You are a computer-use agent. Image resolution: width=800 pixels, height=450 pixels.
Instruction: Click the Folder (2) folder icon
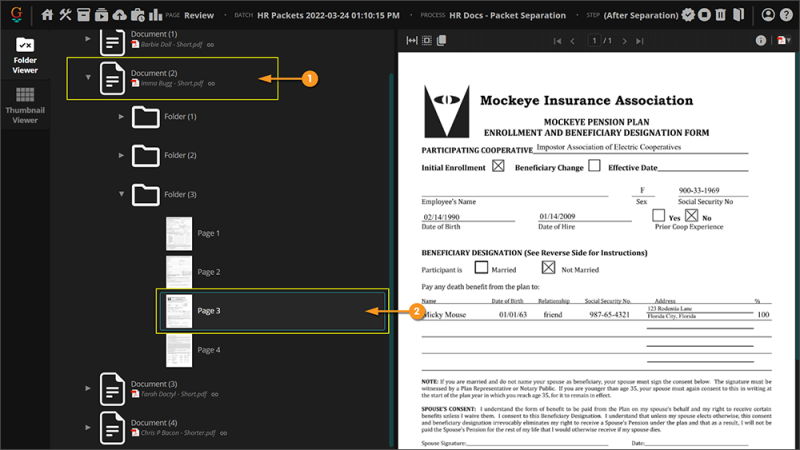pyautogui.click(x=145, y=155)
